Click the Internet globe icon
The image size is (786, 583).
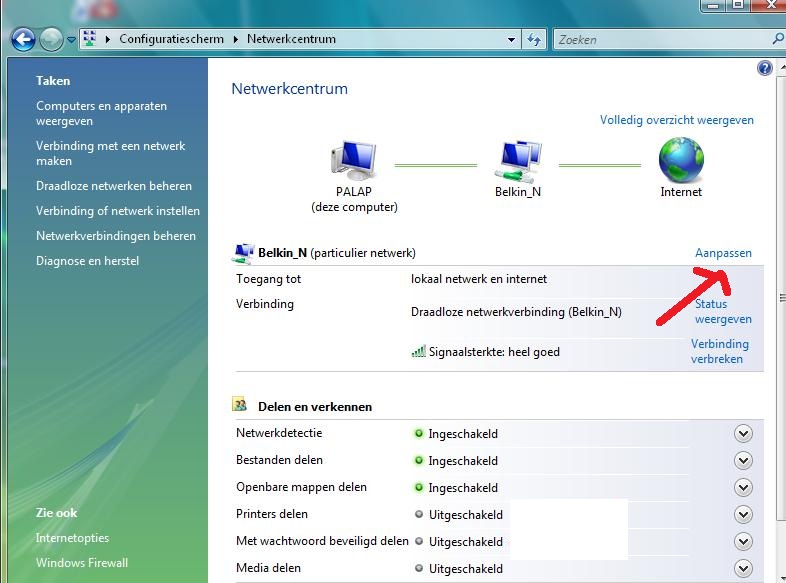[681, 160]
